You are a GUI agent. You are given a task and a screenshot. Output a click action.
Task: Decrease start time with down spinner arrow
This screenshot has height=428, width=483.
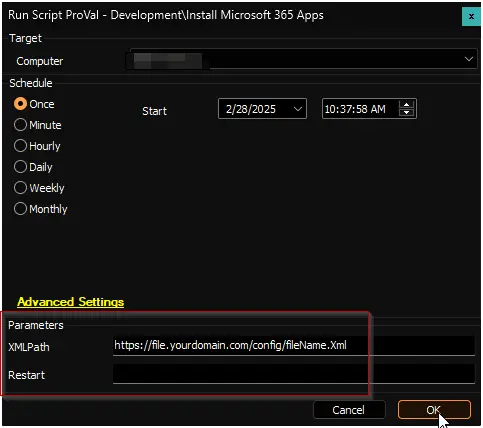tap(406, 113)
